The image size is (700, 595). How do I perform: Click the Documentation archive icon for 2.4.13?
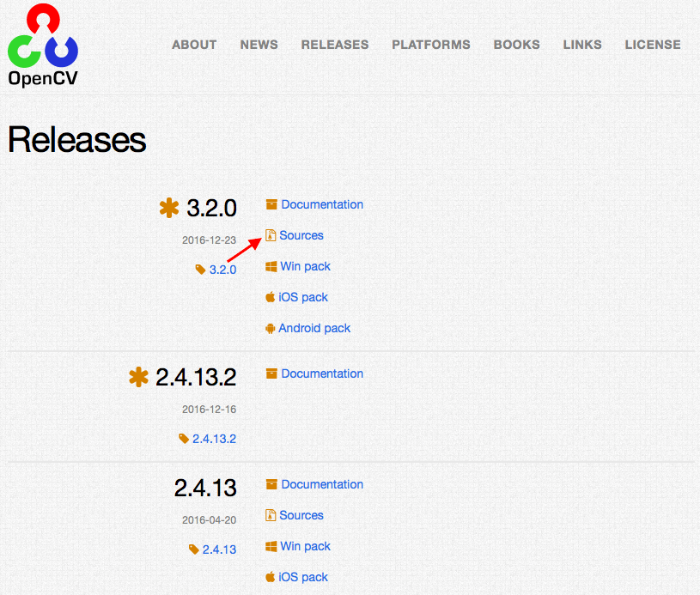[x=271, y=484]
